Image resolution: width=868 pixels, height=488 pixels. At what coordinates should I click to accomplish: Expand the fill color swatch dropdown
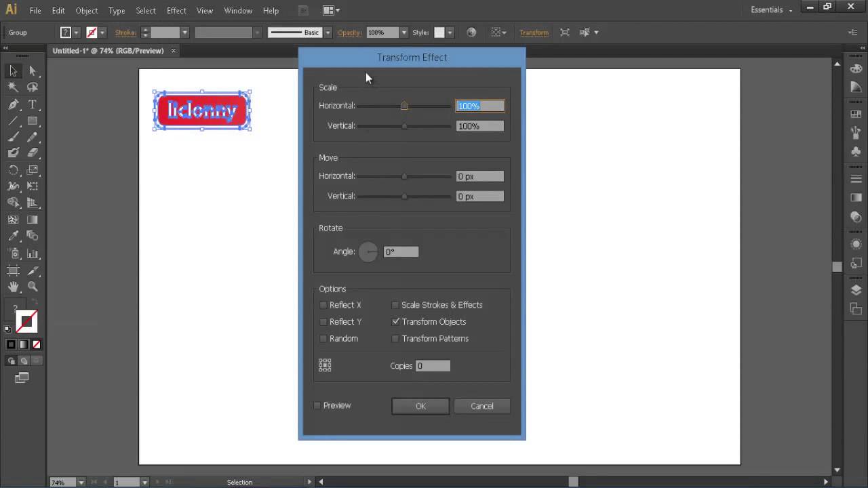pos(76,32)
